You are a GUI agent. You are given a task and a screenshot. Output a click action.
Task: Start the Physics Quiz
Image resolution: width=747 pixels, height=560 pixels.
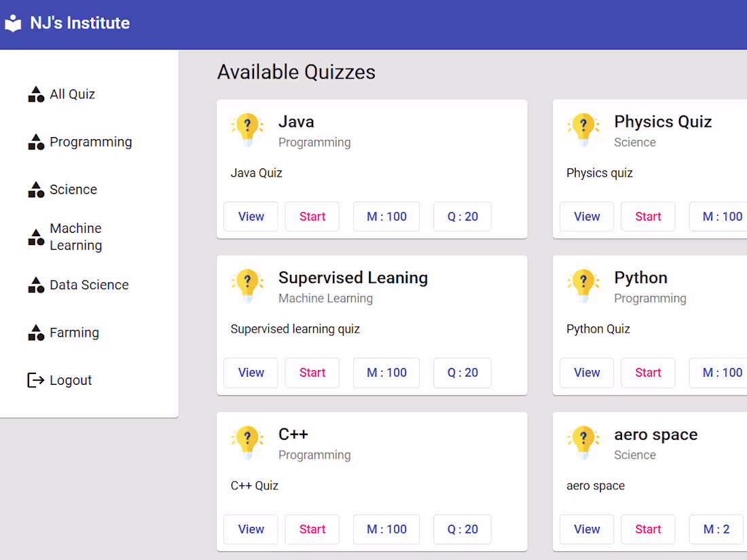pos(647,216)
